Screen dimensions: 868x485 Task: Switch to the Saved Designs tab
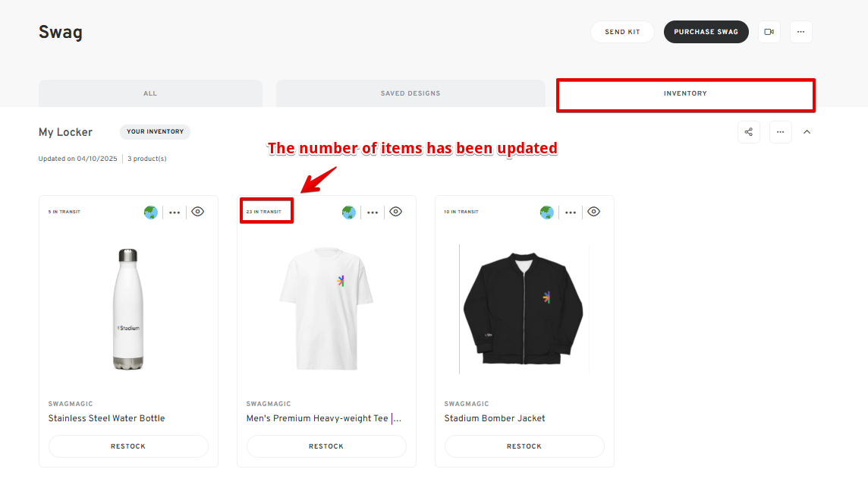click(x=410, y=93)
